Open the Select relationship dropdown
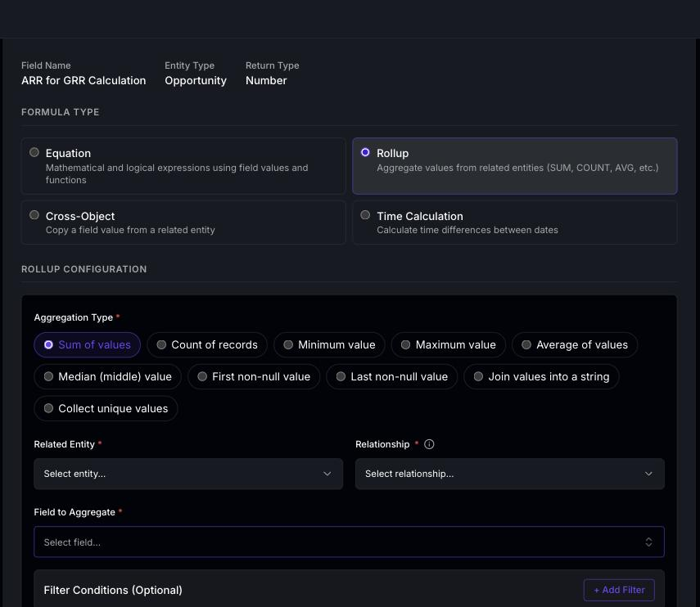The image size is (700, 607). (510, 474)
